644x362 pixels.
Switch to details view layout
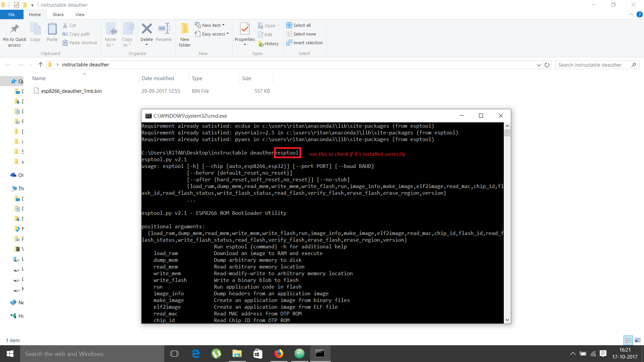(x=628, y=340)
